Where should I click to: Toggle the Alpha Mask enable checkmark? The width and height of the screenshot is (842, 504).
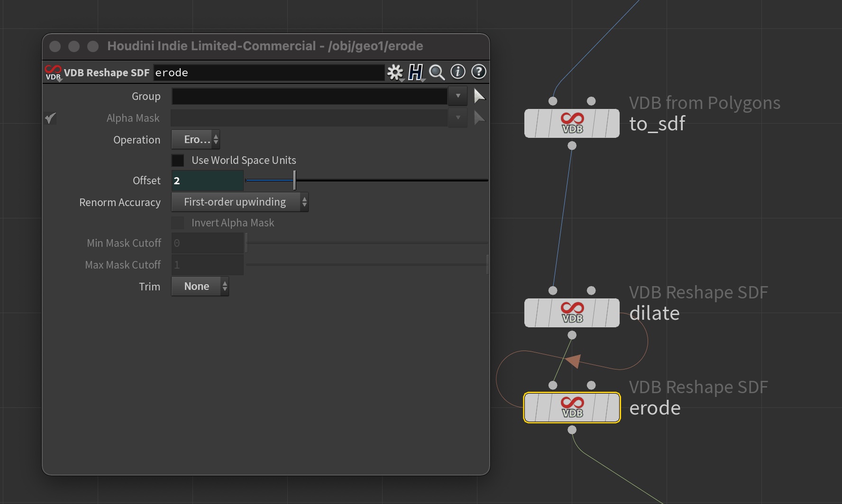[x=50, y=118]
